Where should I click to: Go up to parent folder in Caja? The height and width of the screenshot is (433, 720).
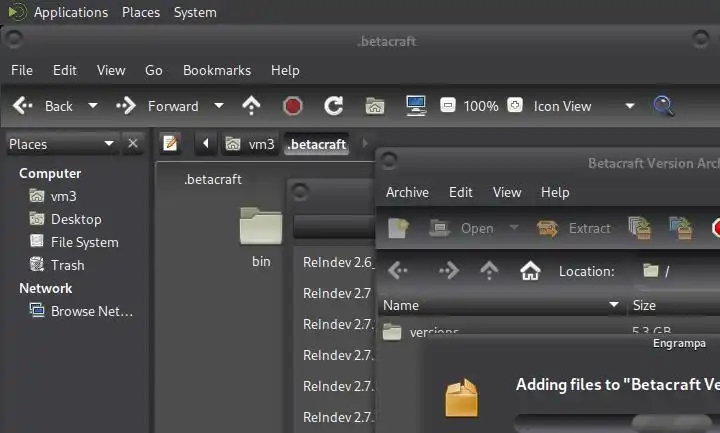251,106
